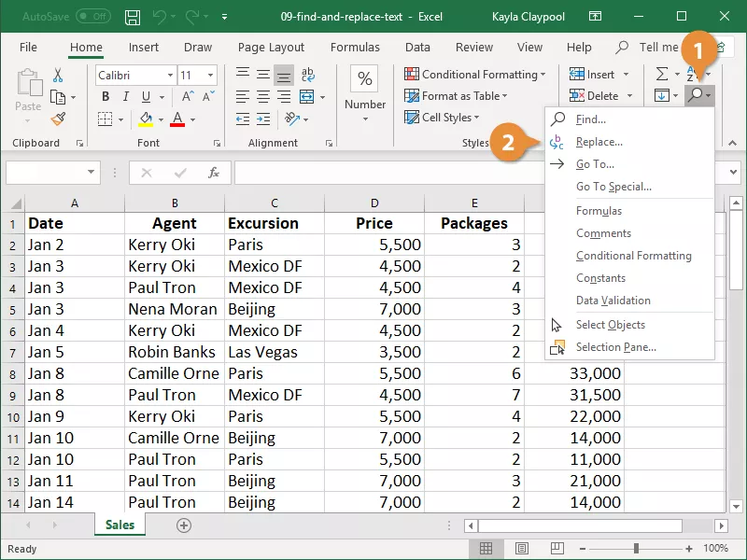Click the Wrap Text icon
Viewport: 747px width, 560px height.
point(308,75)
